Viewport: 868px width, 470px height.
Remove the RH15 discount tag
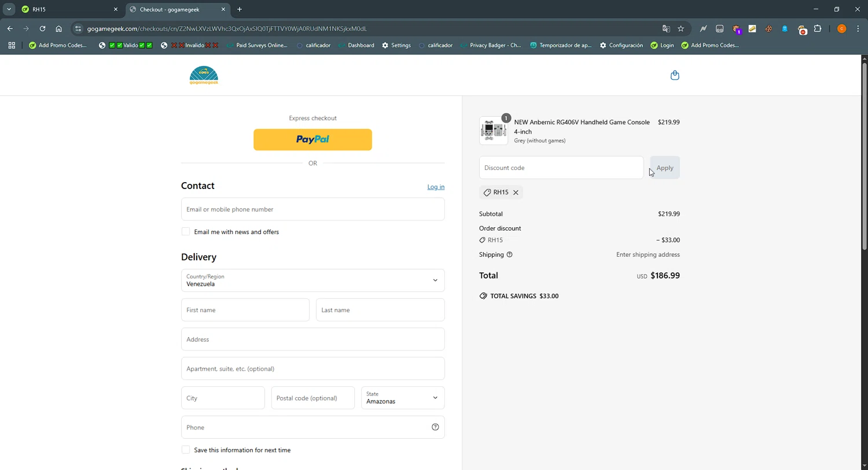point(516,193)
